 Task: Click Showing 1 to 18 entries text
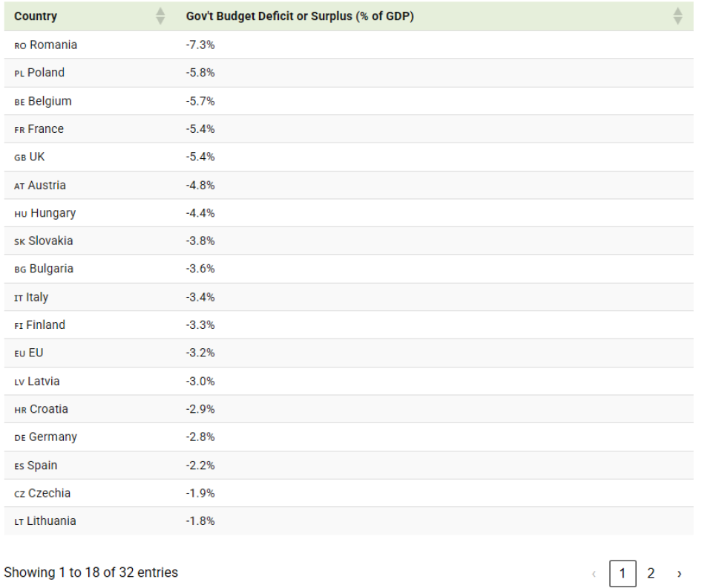91,572
